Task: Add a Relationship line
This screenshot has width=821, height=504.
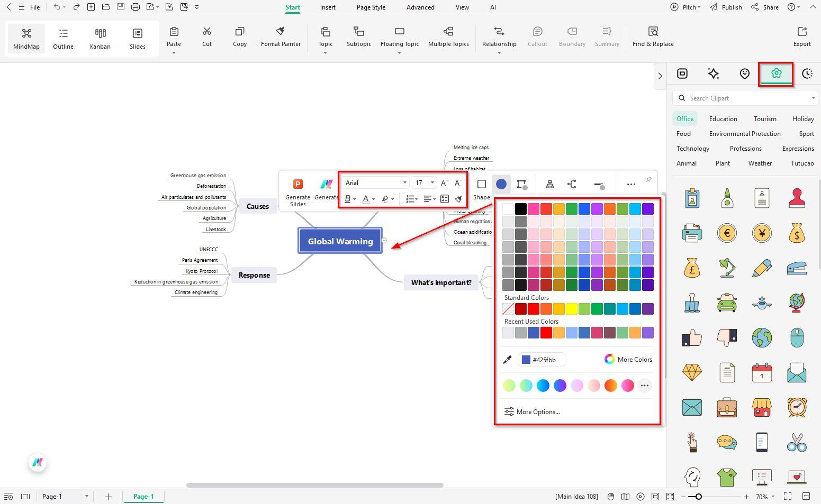Action: tap(498, 36)
